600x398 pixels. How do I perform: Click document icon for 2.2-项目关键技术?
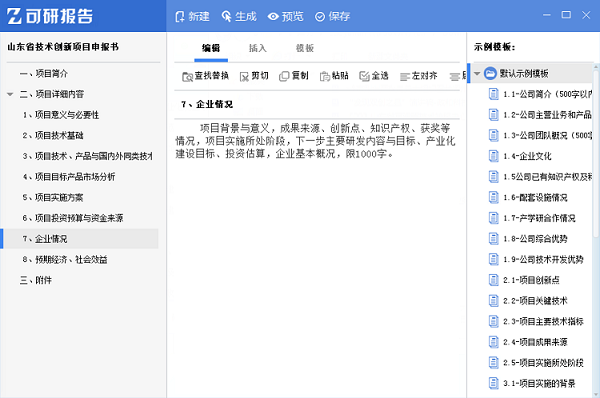pos(494,300)
